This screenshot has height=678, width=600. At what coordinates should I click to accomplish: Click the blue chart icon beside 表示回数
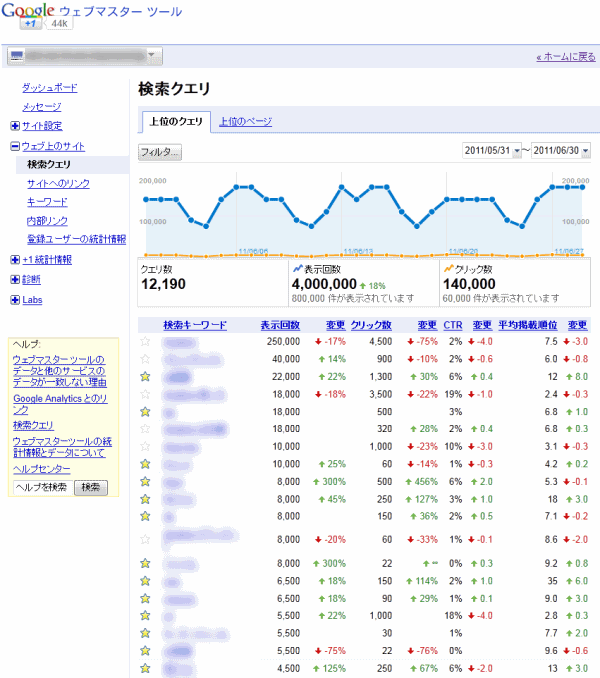pyautogui.click(x=298, y=269)
